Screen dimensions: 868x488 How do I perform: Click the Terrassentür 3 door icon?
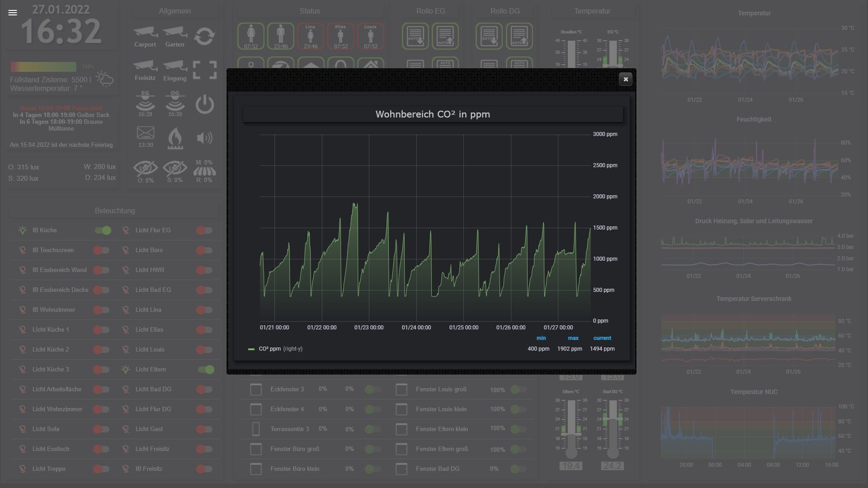point(256,429)
